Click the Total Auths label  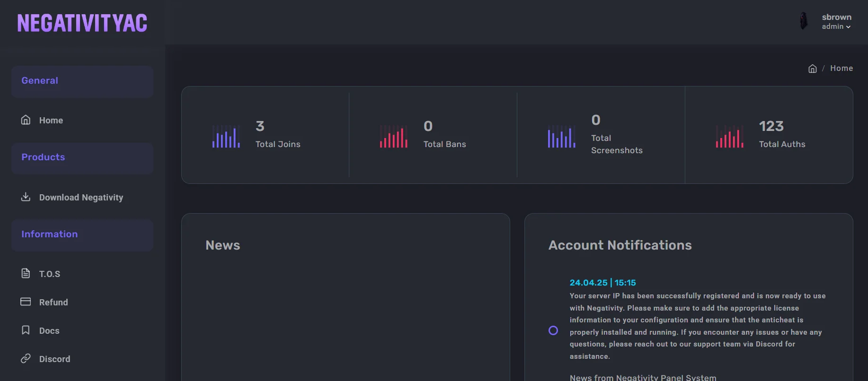pos(782,144)
